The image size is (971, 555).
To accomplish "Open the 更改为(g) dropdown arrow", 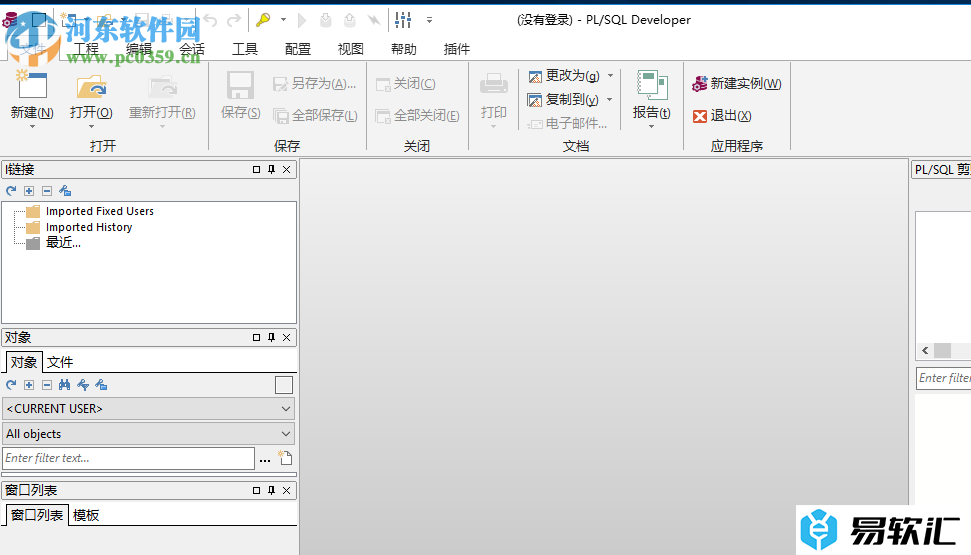I will tap(610, 76).
